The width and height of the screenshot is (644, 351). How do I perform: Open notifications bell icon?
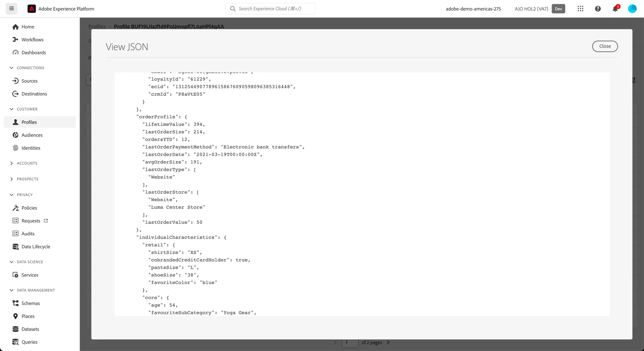point(615,9)
